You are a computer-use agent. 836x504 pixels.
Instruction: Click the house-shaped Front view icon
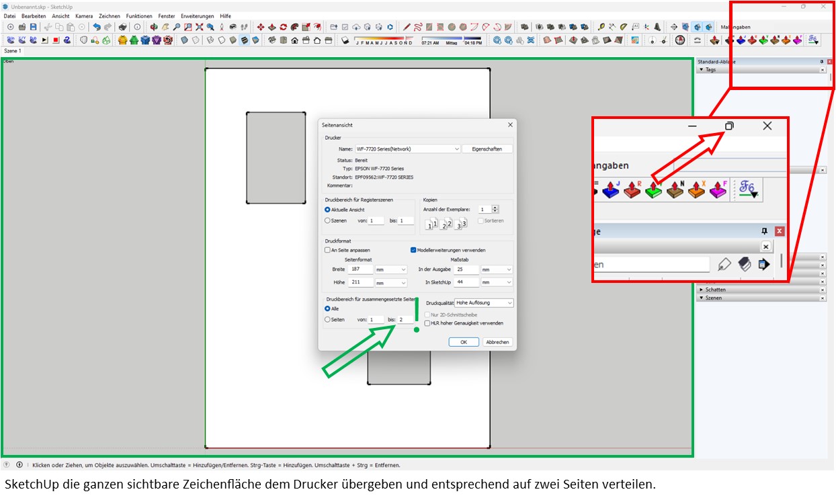(294, 40)
